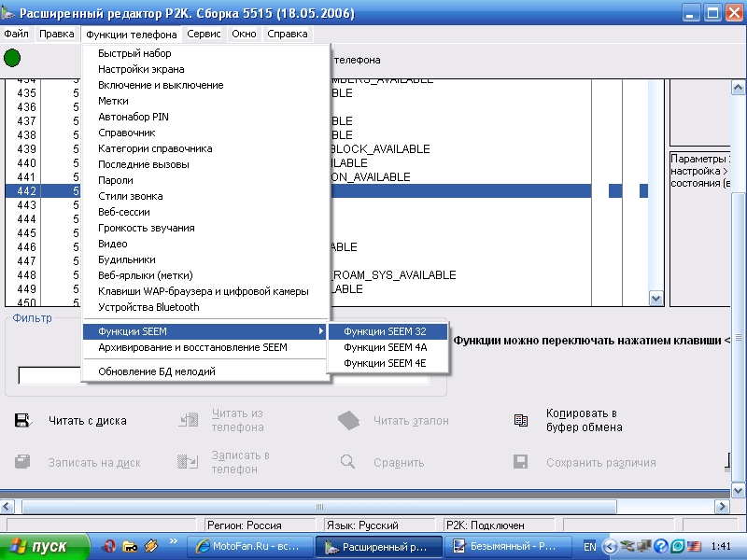Click the disk icon for Сохранить различия

coord(520,462)
